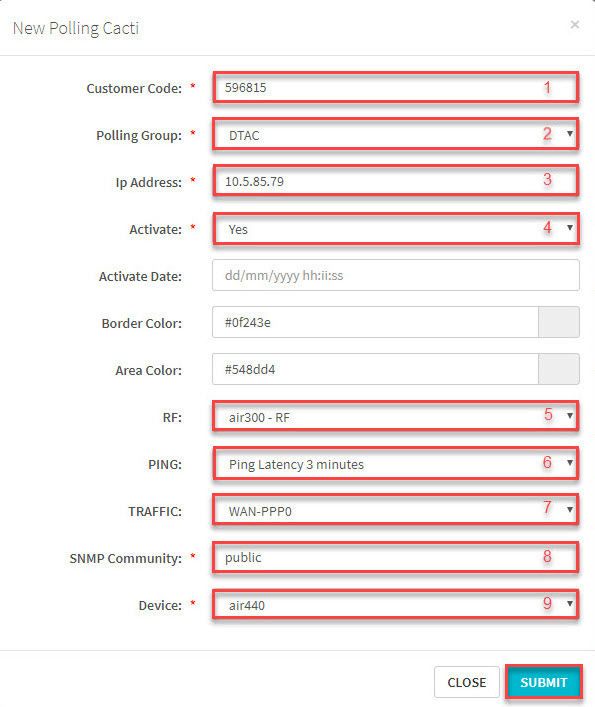Expand the RF dropdown showing air300 - RF

[x=396, y=417]
